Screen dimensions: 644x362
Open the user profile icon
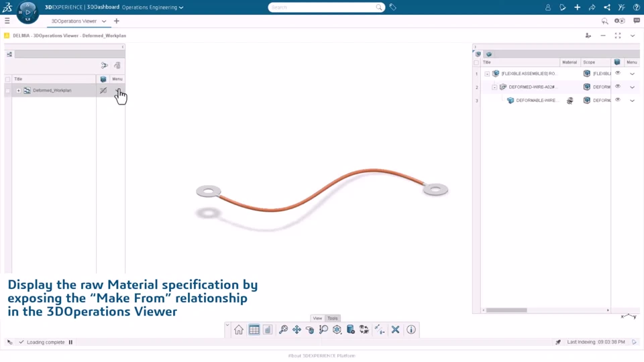pyautogui.click(x=548, y=7)
